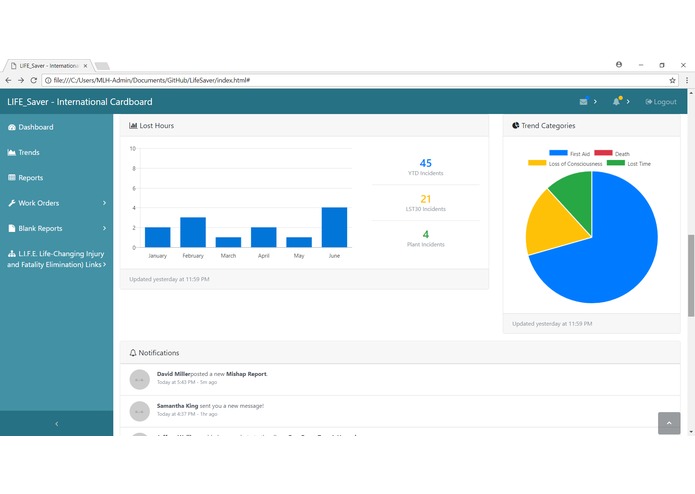The height and width of the screenshot is (494, 695).
Task: Click the Logout sign-out icon
Action: (x=648, y=102)
